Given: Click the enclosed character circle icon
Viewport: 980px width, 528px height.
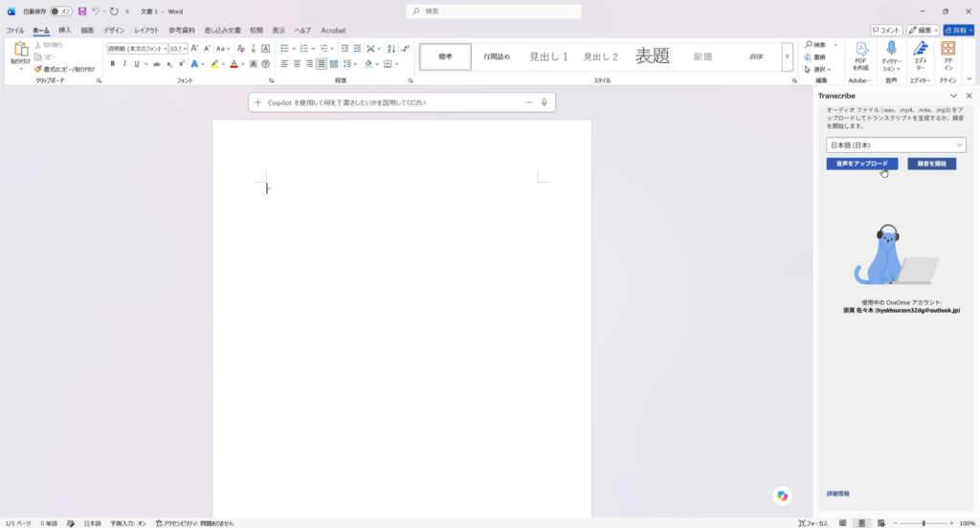Looking at the screenshot, I should pyautogui.click(x=266, y=64).
